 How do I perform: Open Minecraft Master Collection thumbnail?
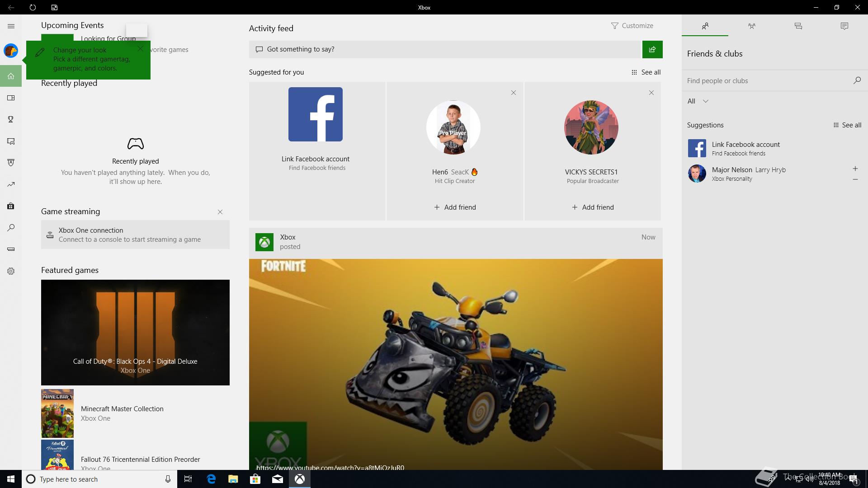click(57, 413)
